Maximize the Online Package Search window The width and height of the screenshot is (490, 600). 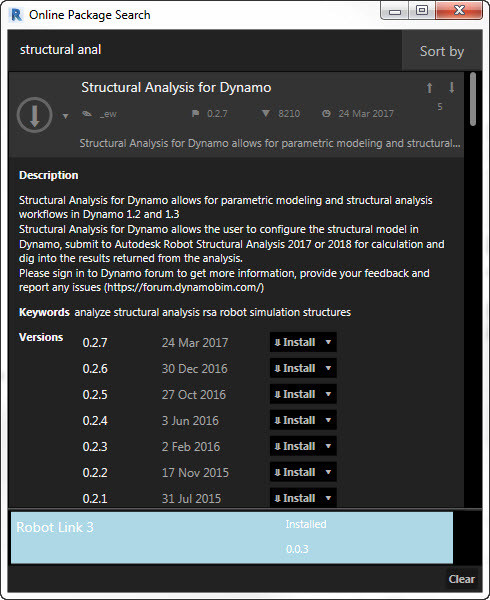click(x=422, y=10)
